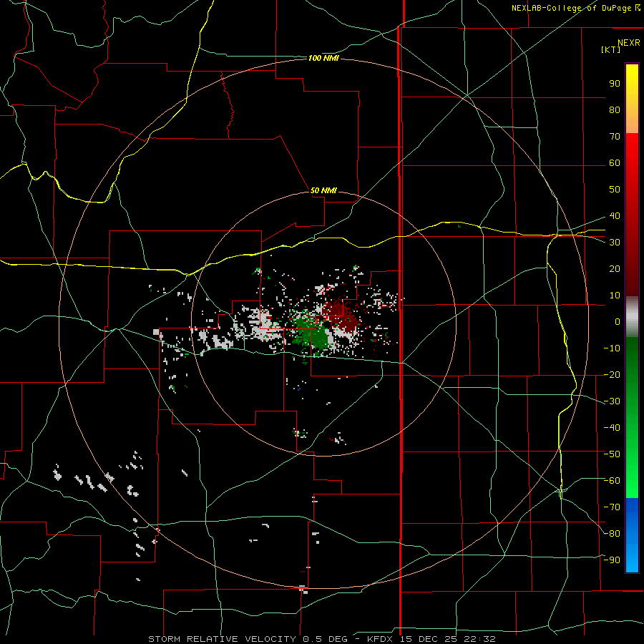
Task: Click the "50 NMI" range ring label
Action: click(323, 190)
